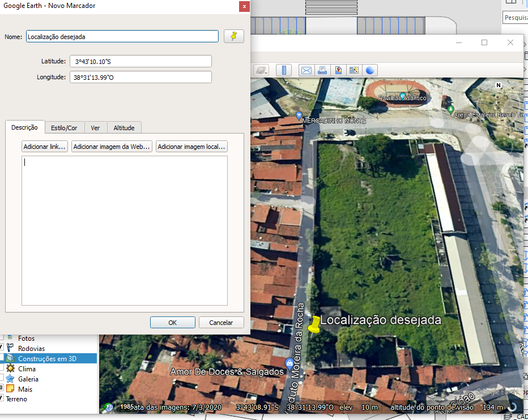Toggle the Rodovias layer checkbox
This screenshot has width=528, height=420.
point(2,347)
